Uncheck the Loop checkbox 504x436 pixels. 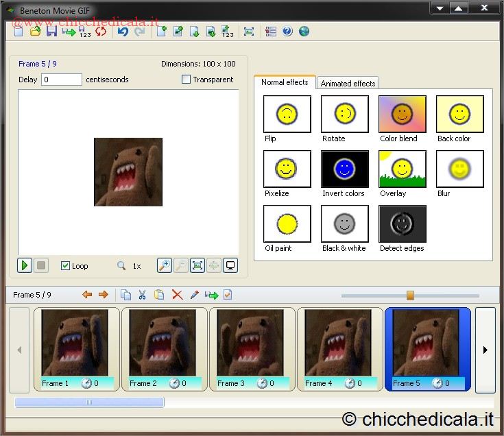point(65,266)
